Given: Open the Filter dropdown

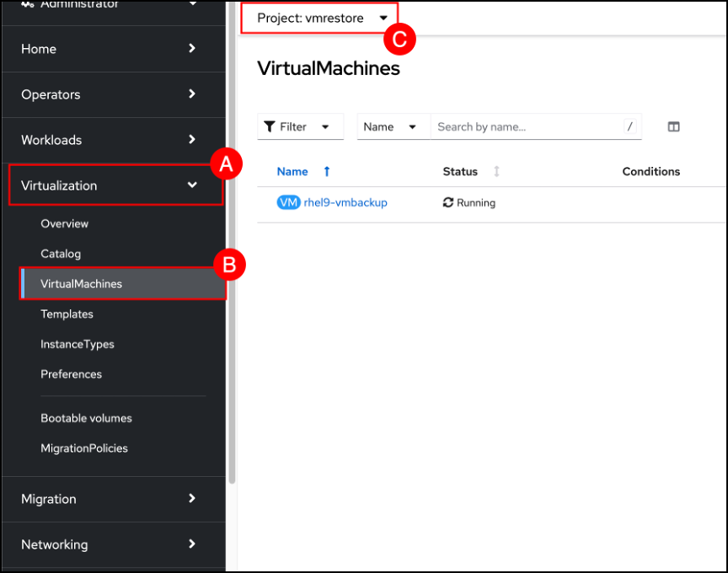Looking at the screenshot, I should click(300, 126).
